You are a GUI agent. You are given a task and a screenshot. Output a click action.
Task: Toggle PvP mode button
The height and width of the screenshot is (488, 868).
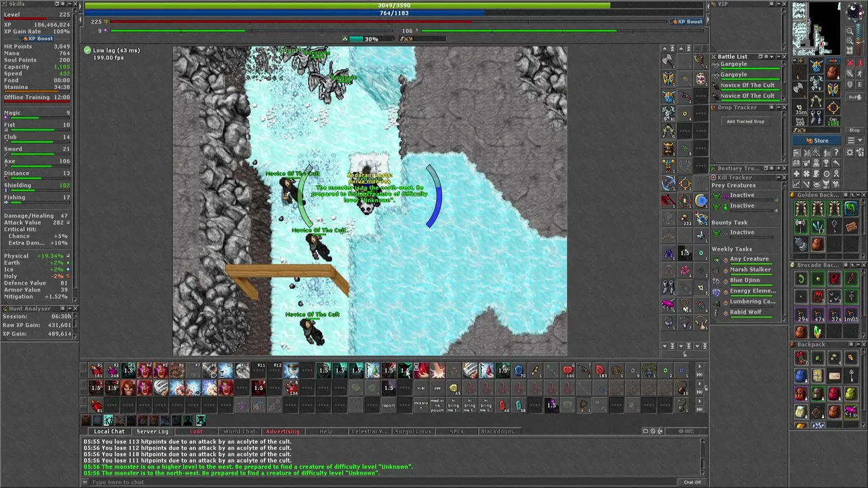point(854,97)
